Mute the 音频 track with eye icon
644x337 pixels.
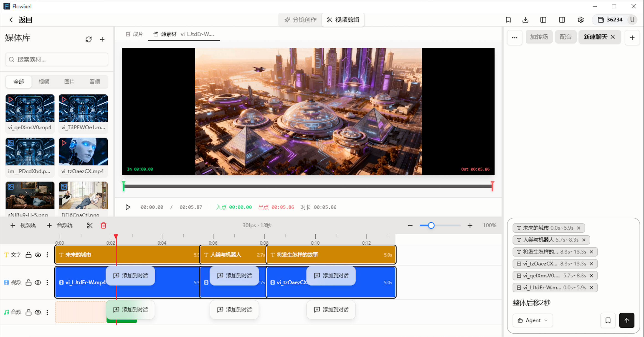(38, 312)
